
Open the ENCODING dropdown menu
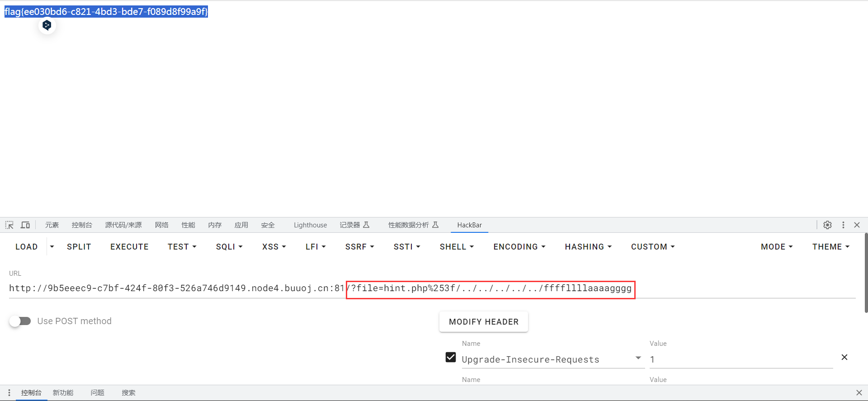[x=519, y=247]
